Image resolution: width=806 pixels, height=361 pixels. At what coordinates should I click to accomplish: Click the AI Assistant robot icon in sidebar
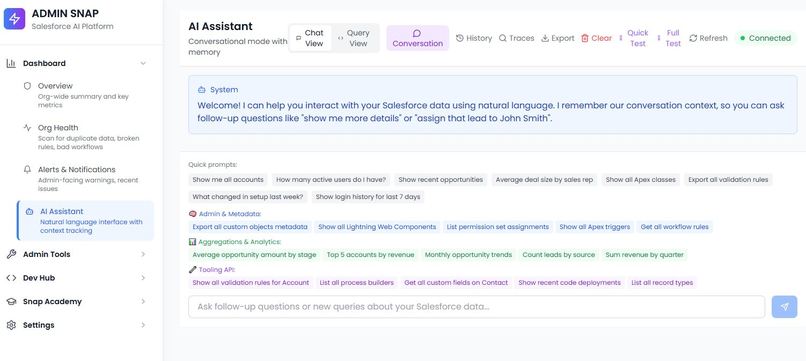pos(30,211)
